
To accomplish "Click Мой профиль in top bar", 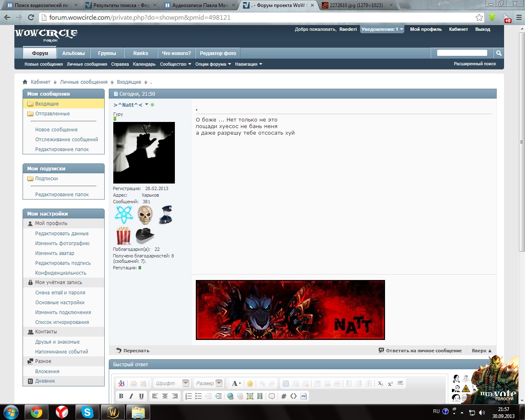I will tap(426, 29).
